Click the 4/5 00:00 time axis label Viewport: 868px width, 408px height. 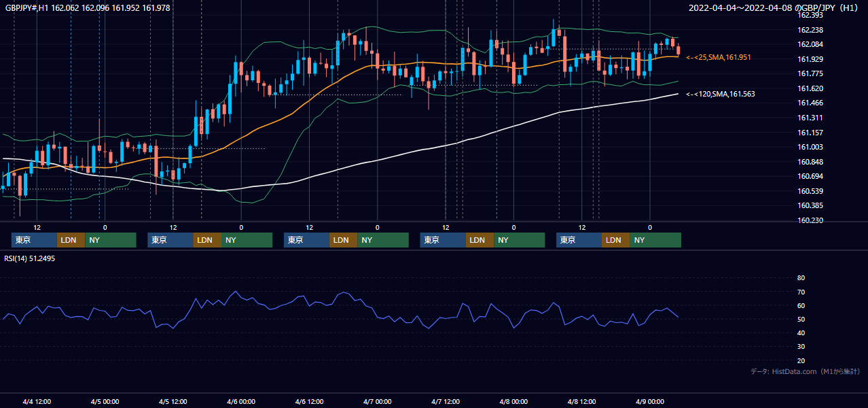click(105, 401)
